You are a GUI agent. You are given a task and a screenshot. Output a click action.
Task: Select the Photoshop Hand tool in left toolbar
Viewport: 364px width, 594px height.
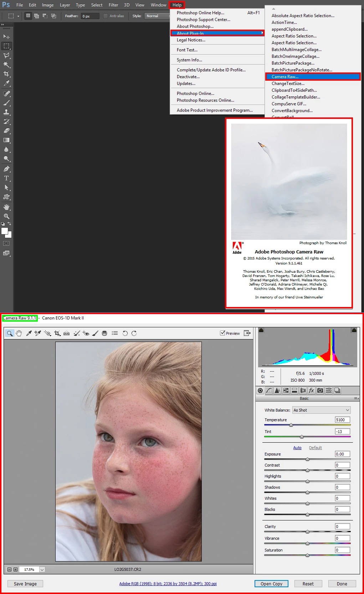[6, 207]
